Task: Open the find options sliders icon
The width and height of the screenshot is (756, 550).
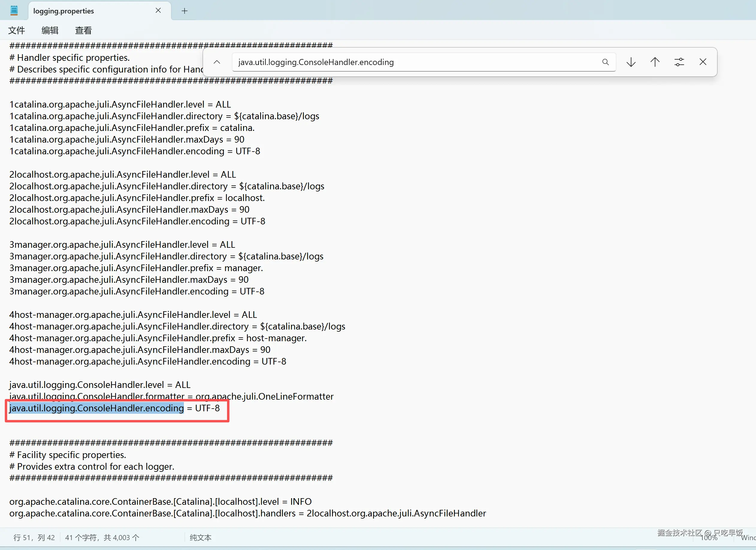Action: click(679, 62)
